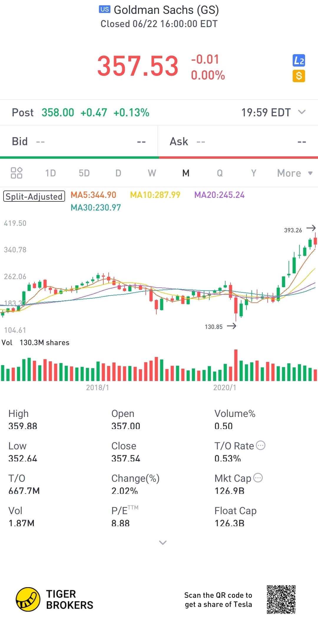Tap the Change(%) value 2.02%

tap(125, 491)
